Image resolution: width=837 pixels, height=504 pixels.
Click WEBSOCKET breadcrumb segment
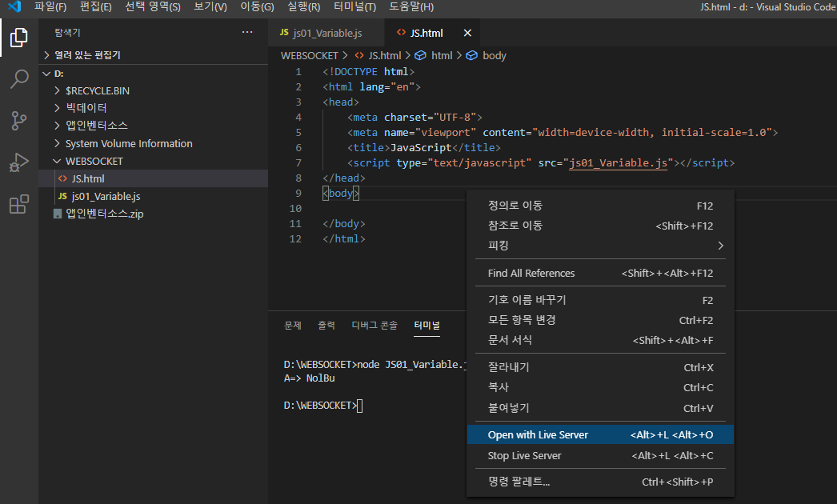(310, 55)
